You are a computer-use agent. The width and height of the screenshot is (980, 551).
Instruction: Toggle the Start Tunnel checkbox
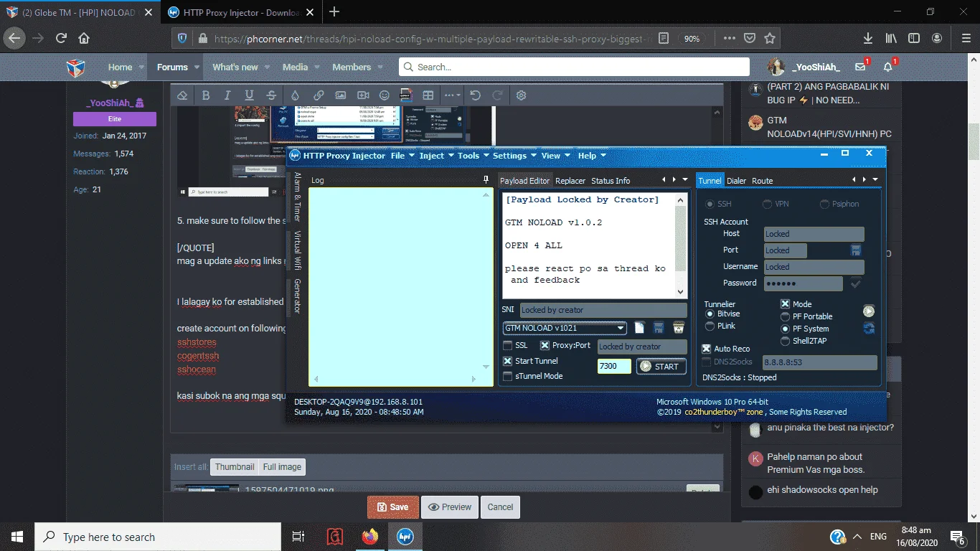coord(508,361)
